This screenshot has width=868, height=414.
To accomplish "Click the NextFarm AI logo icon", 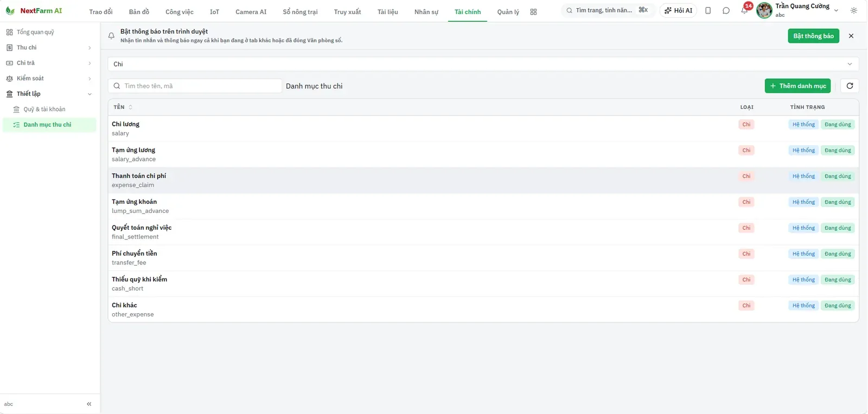I will 10,11.
